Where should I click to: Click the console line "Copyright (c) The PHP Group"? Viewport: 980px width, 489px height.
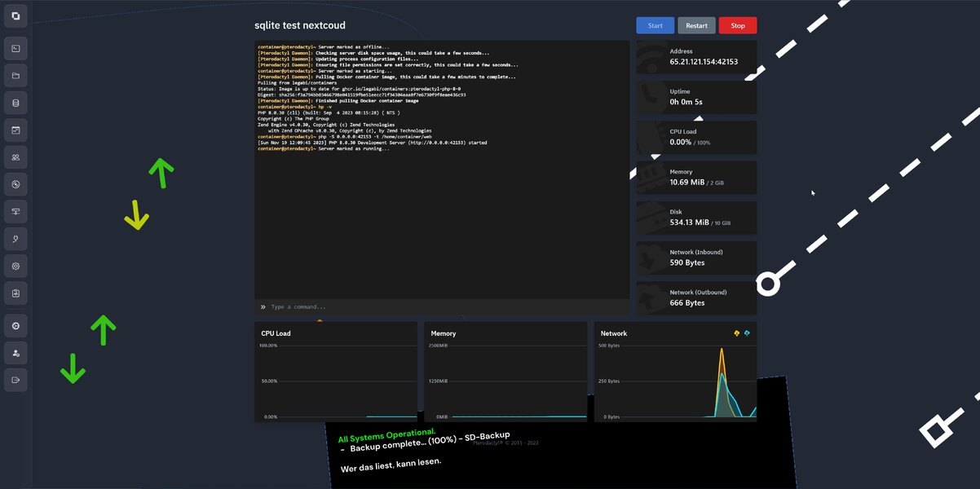[x=294, y=118]
